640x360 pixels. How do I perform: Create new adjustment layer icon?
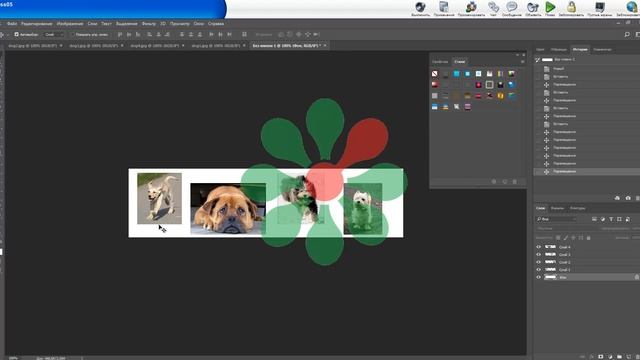610,356
